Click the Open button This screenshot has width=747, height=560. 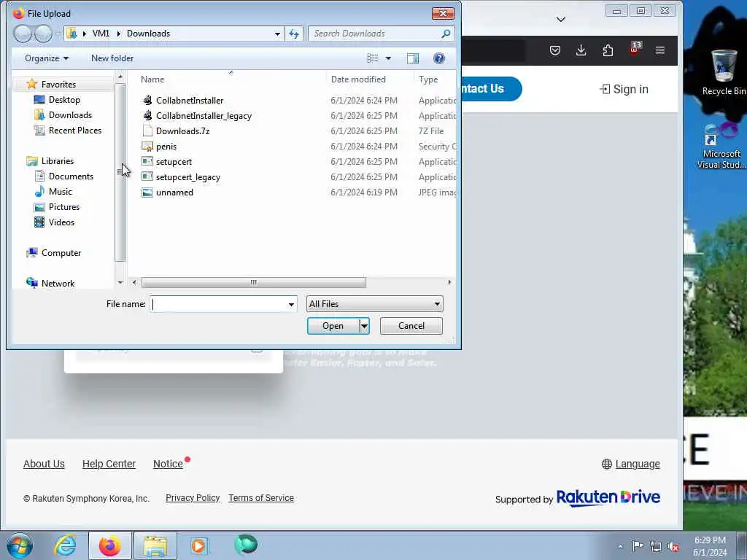coord(333,326)
